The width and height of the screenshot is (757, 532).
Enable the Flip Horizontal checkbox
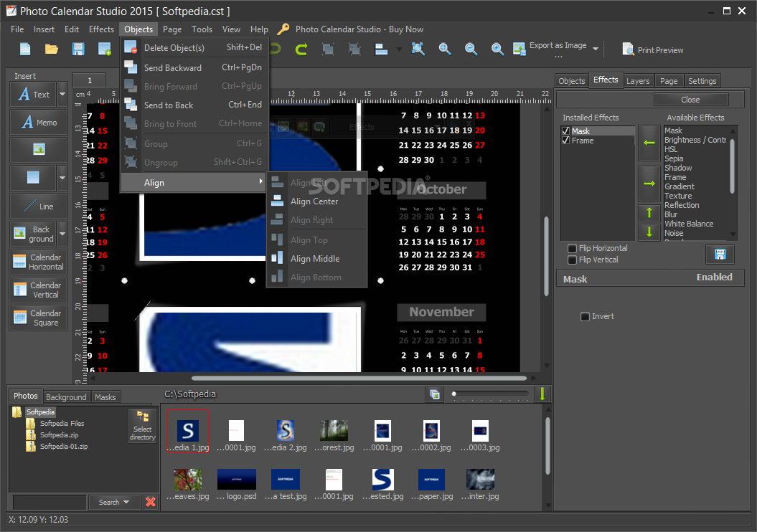[x=572, y=248]
